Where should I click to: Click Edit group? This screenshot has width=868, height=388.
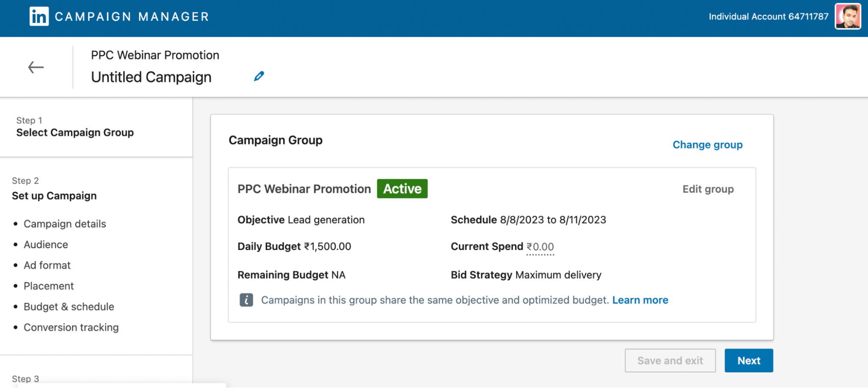pyautogui.click(x=708, y=189)
